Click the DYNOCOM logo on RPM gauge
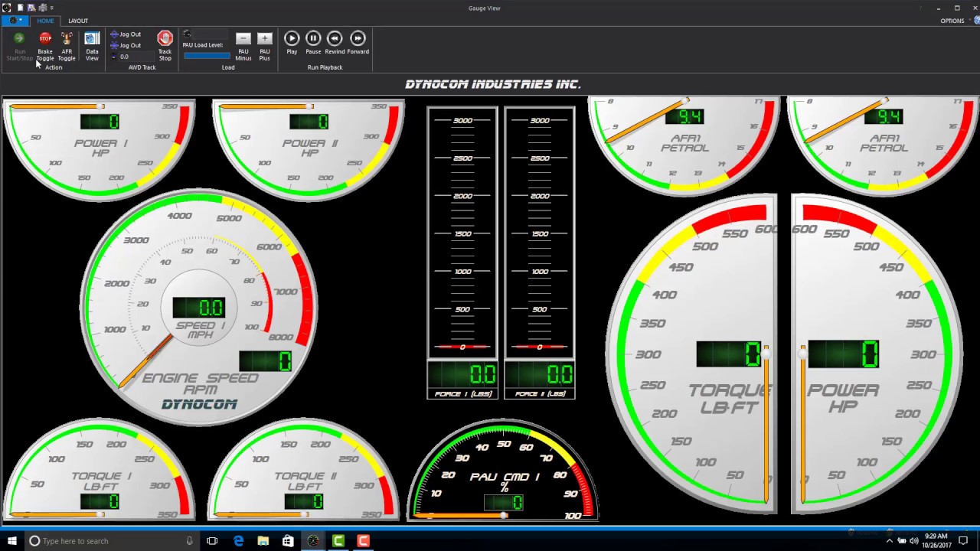Image resolution: width=980 pixels, height=551 pixels. [x=199, y=404]
